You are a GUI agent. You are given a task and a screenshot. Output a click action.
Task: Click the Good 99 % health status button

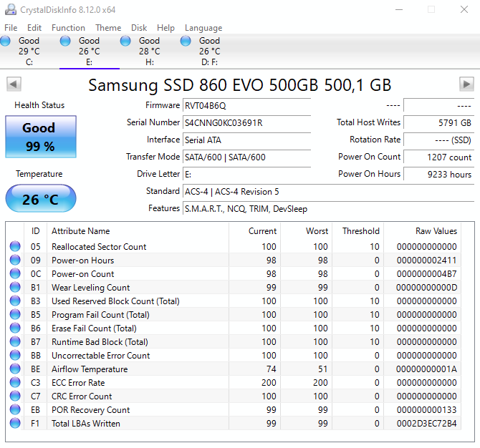[x=41, y=137]
